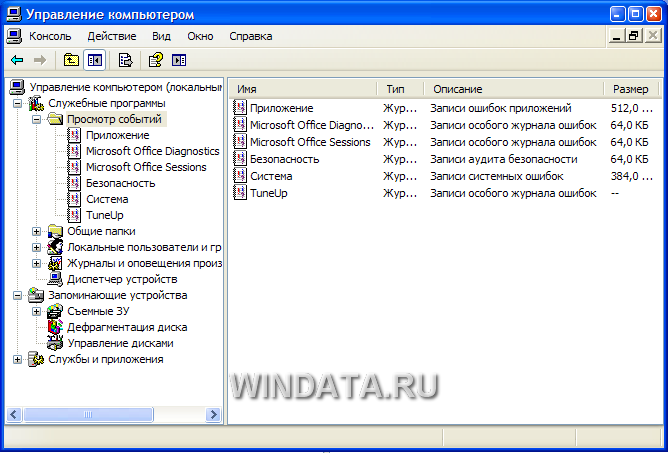Open the Окно menu
This screenshot has width=668, height=453.
coord(200,36)
